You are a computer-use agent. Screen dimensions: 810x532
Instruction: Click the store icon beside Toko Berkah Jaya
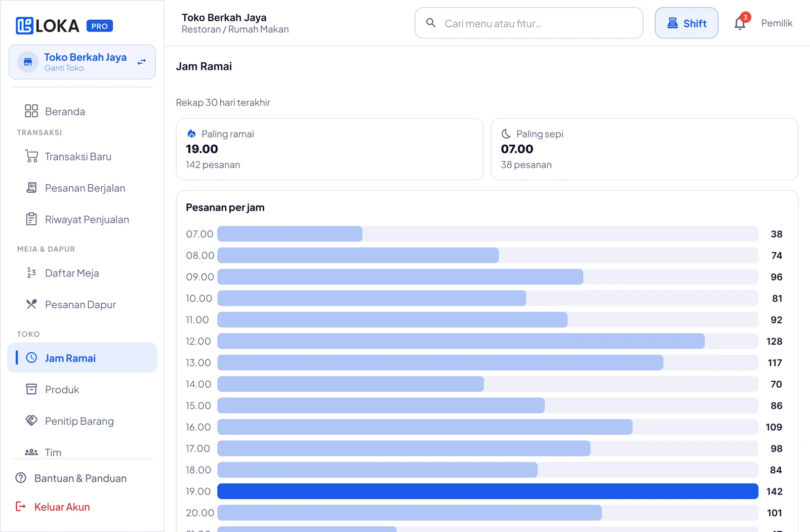point(28,62)
